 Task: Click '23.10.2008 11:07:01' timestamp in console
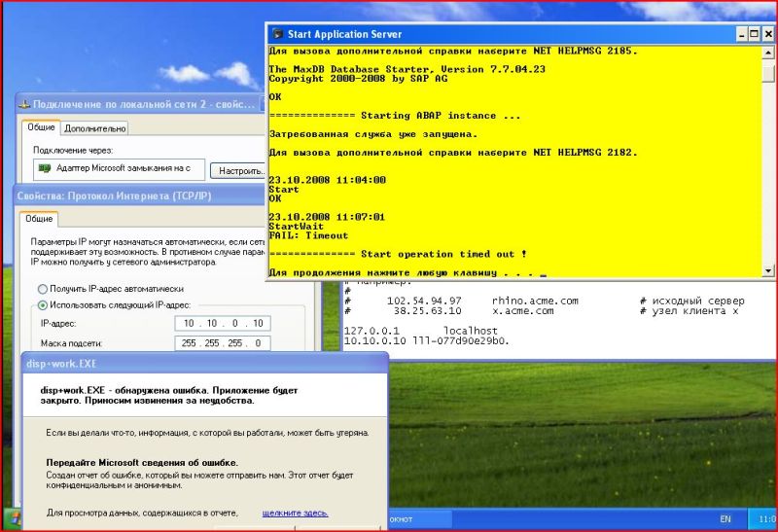[327, 217]
